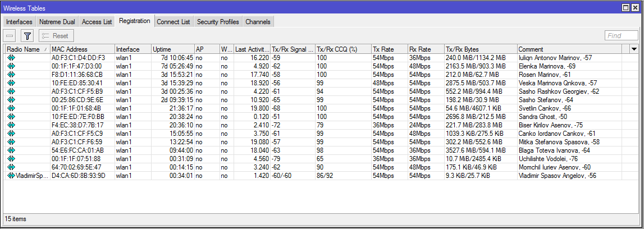Image resolution: width=644 pixels, height=229 pixels.
Task: Focus the Find search field
Action: point(622,36)
